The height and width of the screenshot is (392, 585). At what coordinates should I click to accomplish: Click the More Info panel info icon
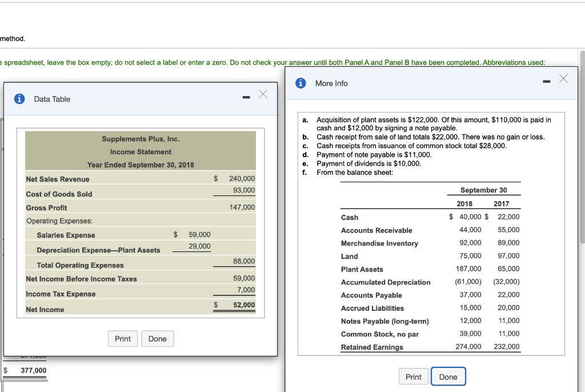click(301, 83)
